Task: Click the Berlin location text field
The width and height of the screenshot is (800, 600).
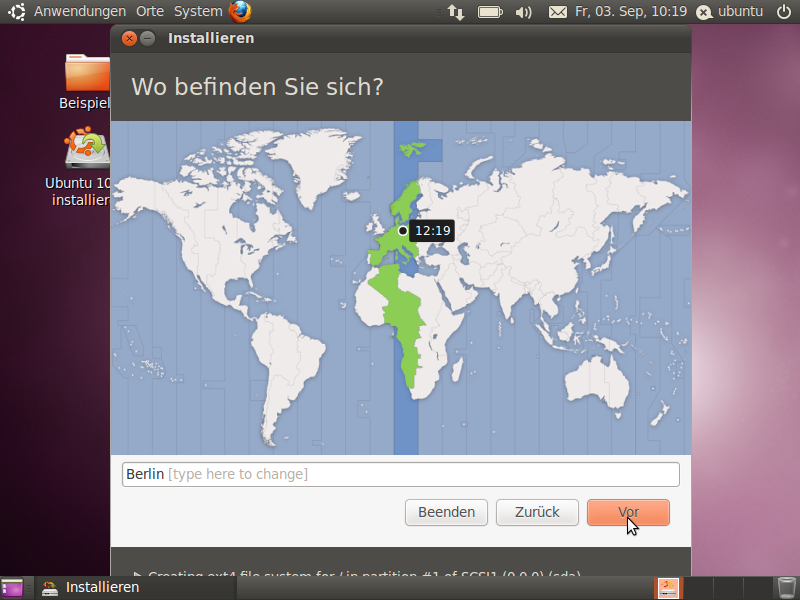Action: coord(400,474)
